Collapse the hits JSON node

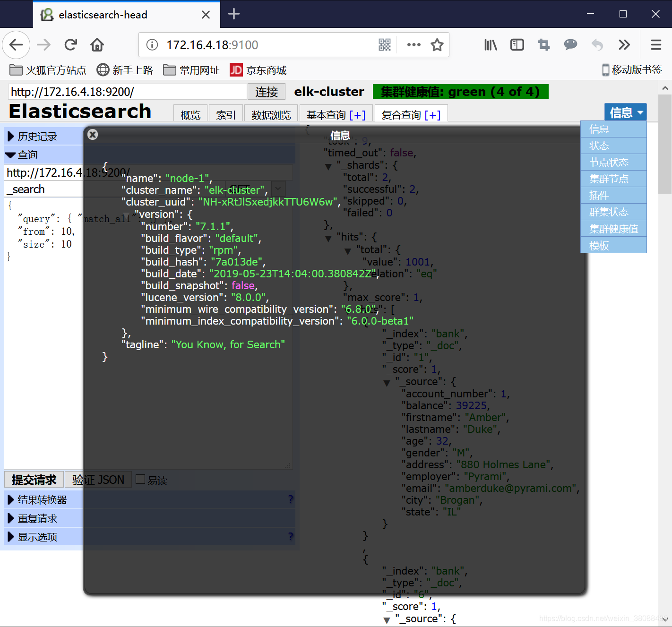tap(328, 238)
